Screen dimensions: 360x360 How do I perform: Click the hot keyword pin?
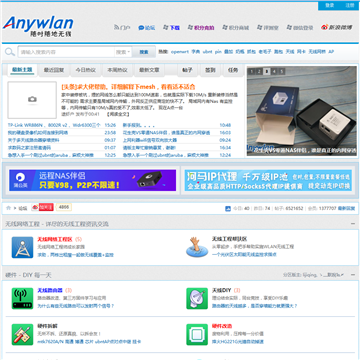pyautogui.click(x=218, y=52)
